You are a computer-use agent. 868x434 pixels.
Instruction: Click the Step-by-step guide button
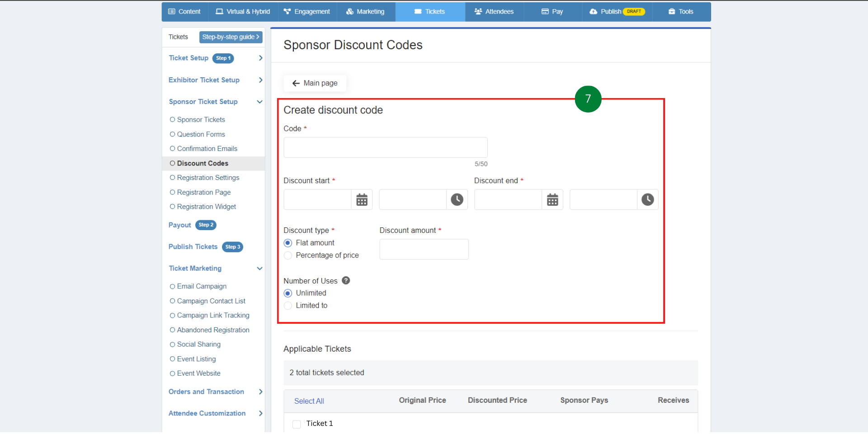[x=231, y=37]
